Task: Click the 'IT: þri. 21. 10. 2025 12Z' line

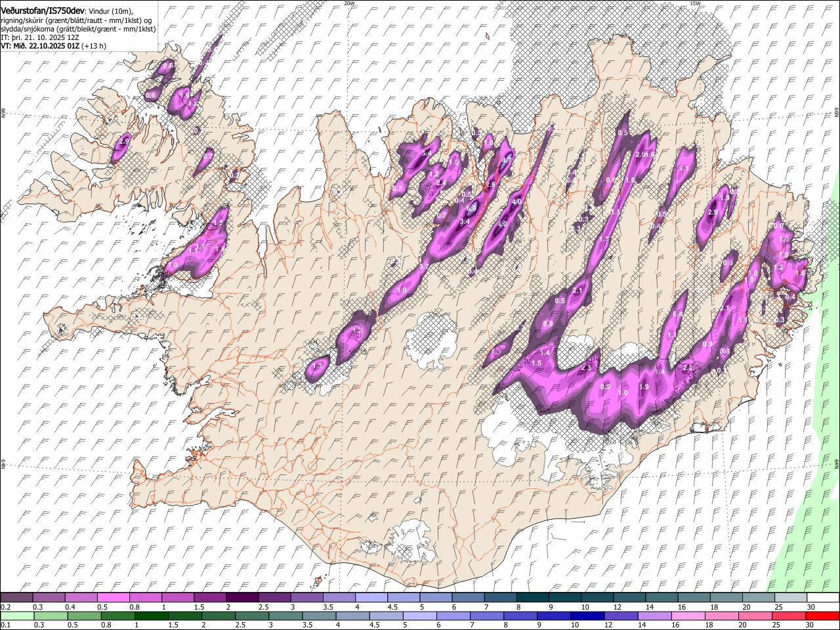Action: [40, 37]
